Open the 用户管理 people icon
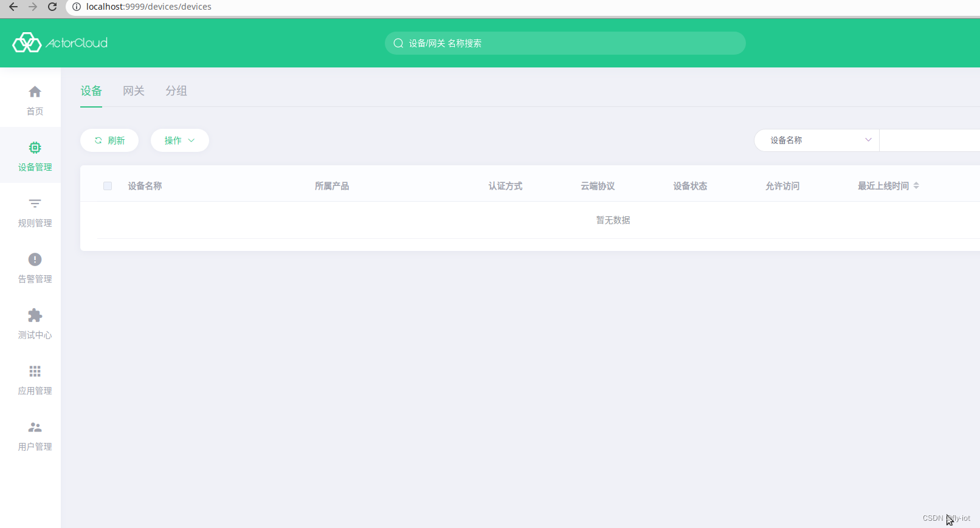Viewport: 980px width, 528px height. (x=35, y=427)
